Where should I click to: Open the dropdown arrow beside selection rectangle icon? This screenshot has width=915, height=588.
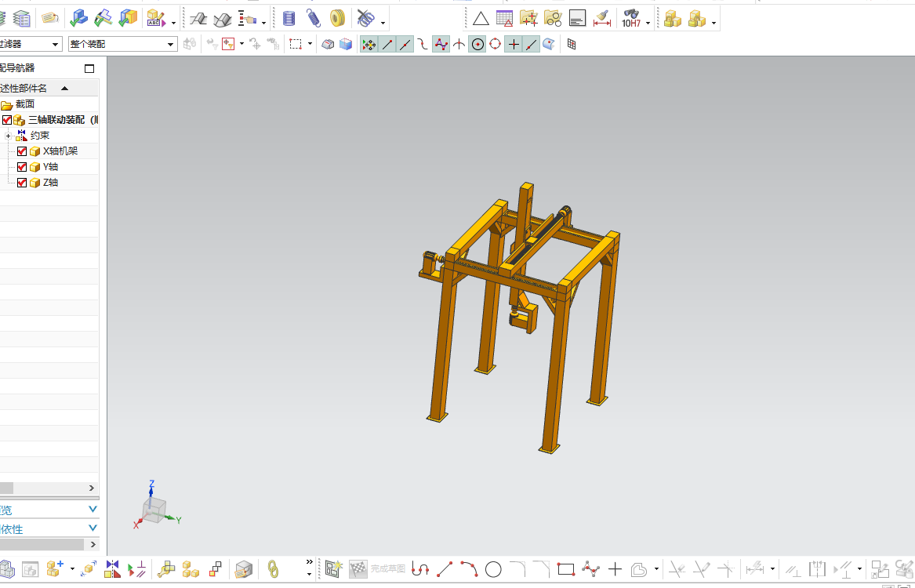point(310,44)
